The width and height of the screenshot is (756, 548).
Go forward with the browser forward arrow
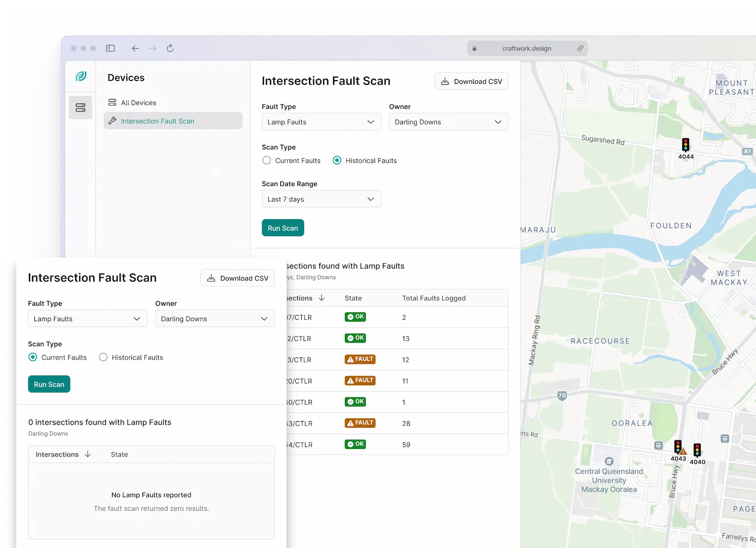[x=153, y=48]
